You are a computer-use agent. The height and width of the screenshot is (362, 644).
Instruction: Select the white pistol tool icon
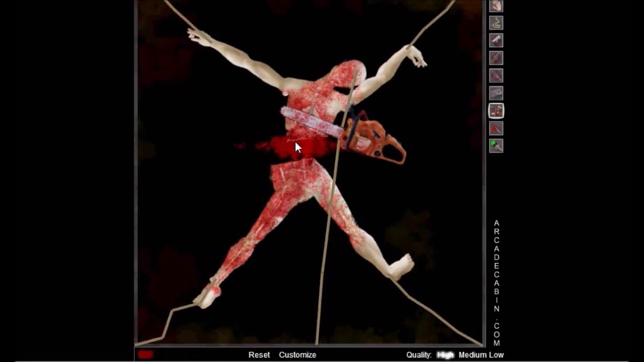(496, 40)
